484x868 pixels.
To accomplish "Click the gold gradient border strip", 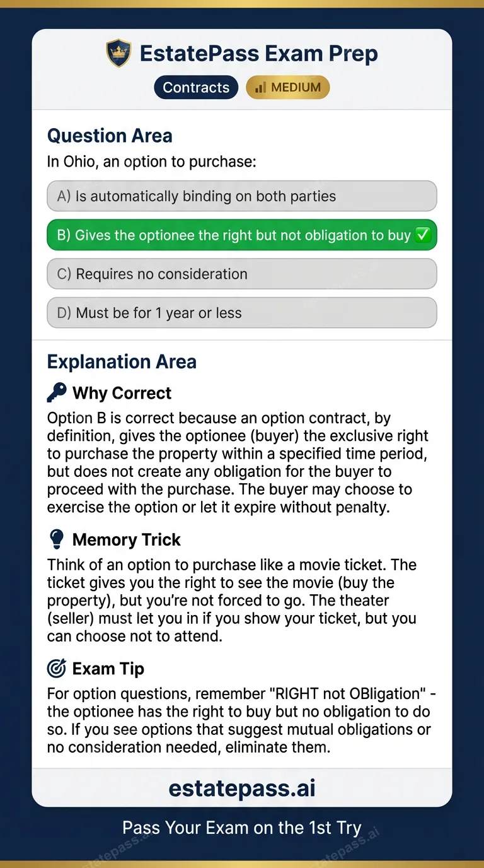I will [242, 5].
